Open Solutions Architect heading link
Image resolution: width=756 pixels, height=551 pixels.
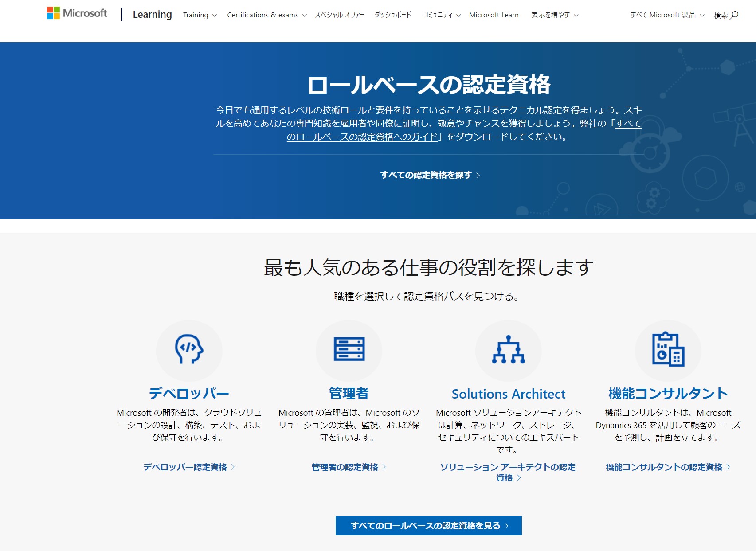(x=509, y=394)
